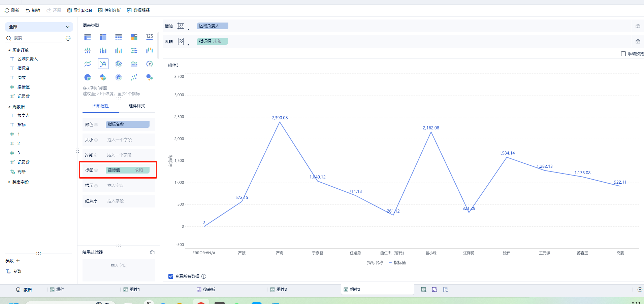The width and height of the screenshot is (644, 304).
Task: Click the 撤销 undo button
Action: point(33,10)
